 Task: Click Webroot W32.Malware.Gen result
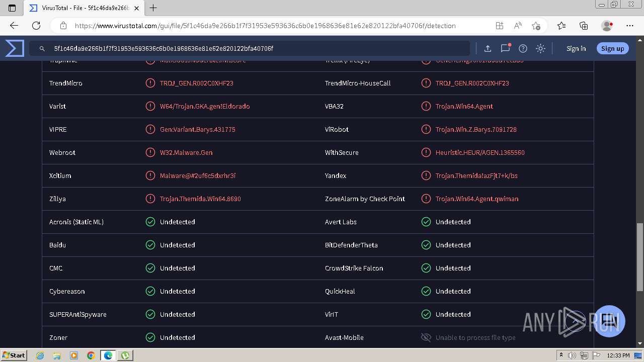click(186, 152)
